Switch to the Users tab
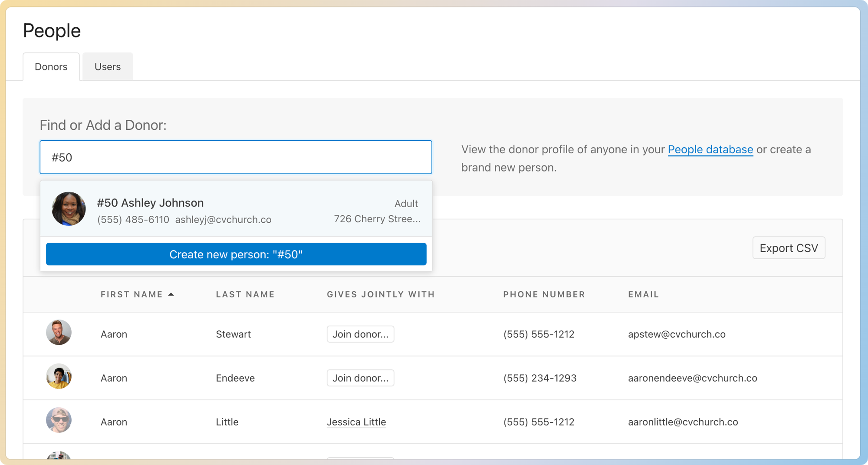868x465 pixels. [108, 67]
